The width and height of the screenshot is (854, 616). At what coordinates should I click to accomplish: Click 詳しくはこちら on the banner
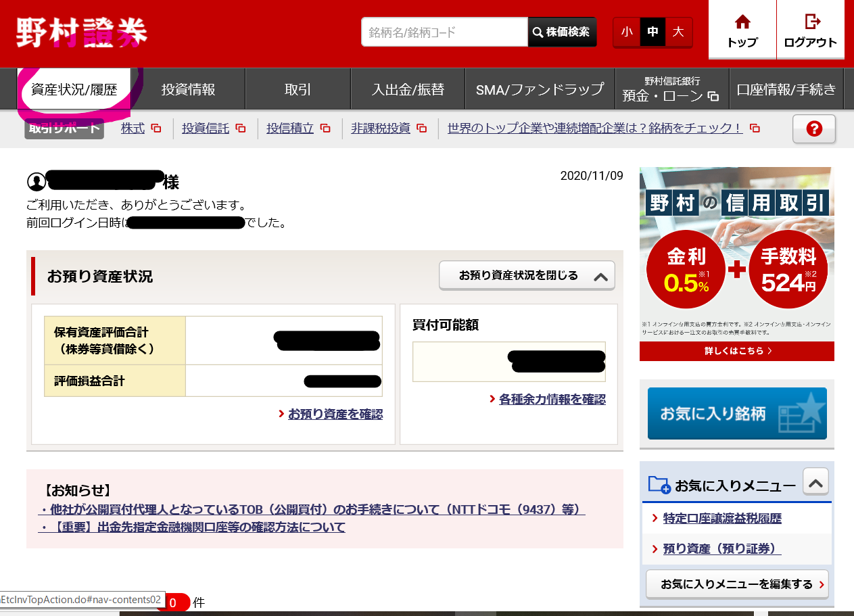coord(737,351)
